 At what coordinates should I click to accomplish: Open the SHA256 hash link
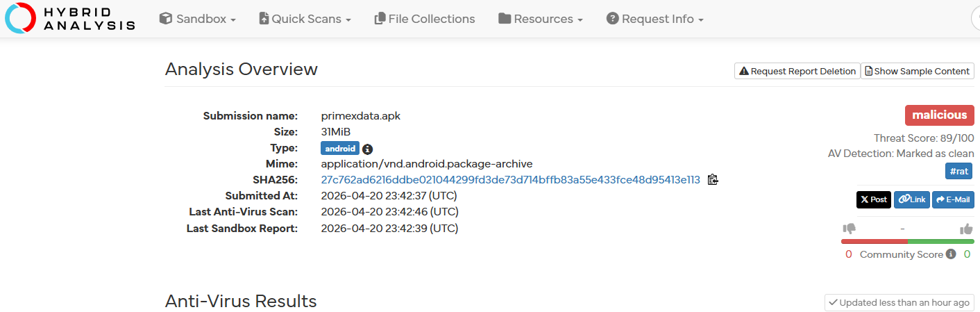pos(511,180)
